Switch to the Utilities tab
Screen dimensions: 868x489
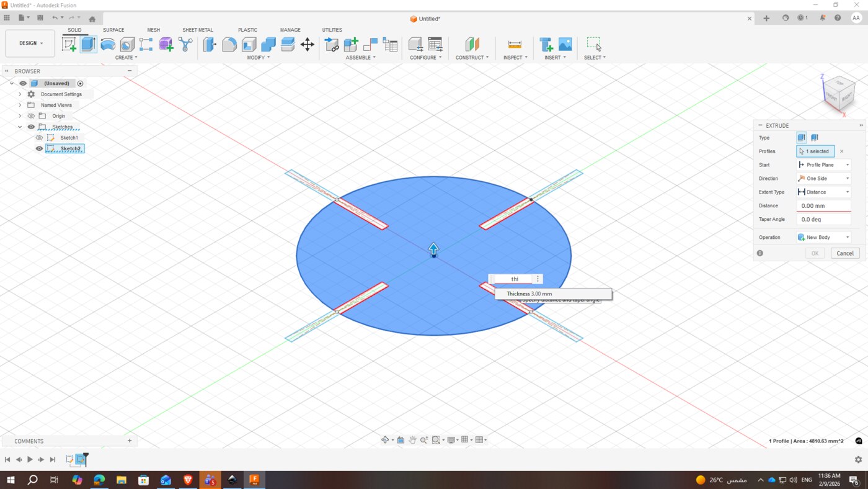pos(332,30)
